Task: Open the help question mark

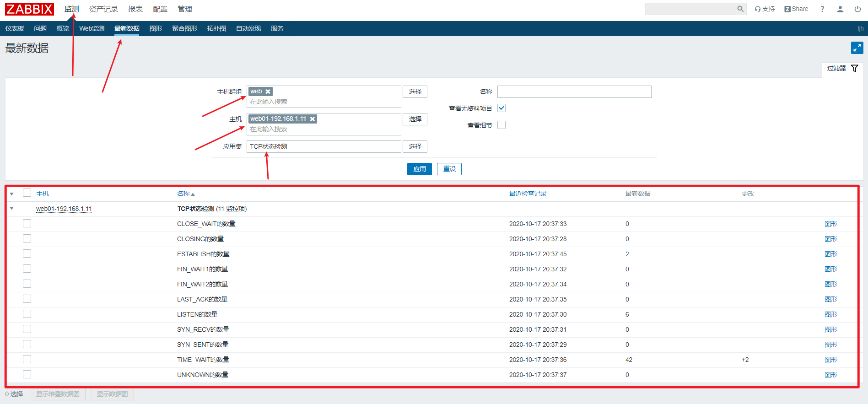Action: click(822, 9)
